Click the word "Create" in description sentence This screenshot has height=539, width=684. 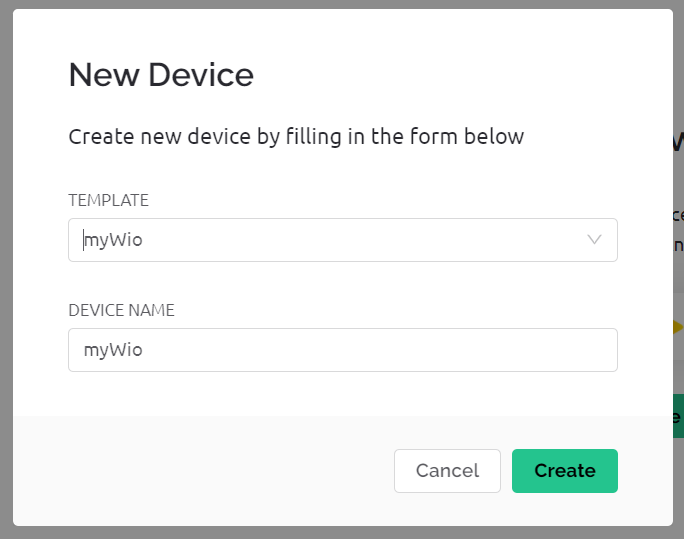click(x=101, y=136)
